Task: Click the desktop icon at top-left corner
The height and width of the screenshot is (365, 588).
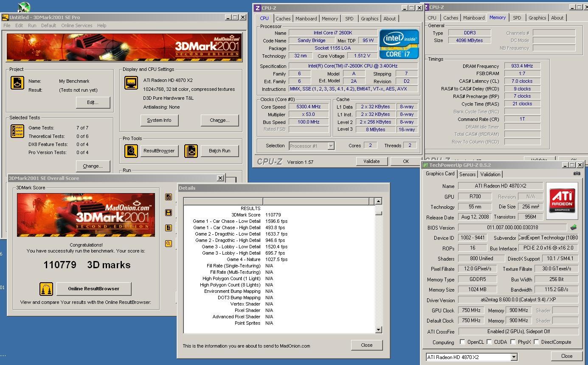Action: pos(24,7)
